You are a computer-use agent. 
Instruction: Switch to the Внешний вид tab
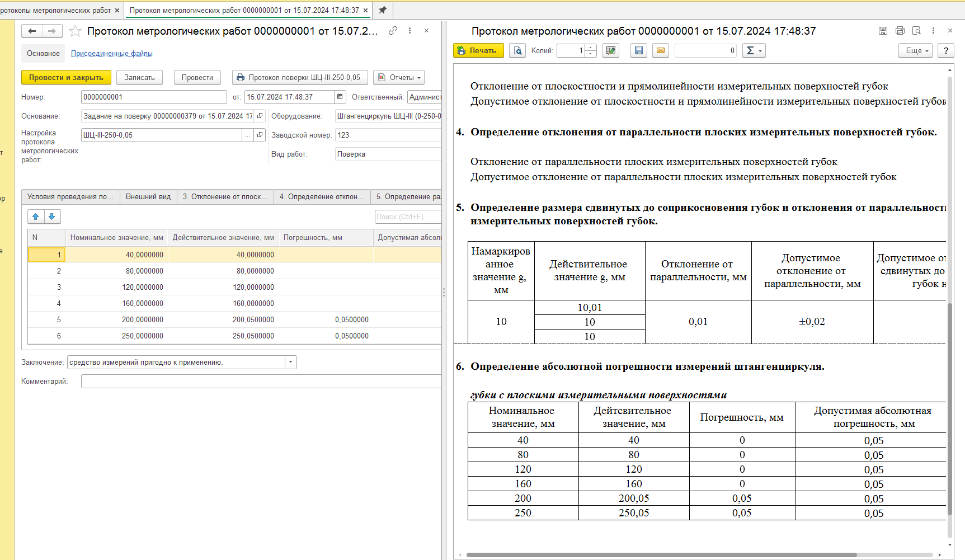(x=148, y=197)
